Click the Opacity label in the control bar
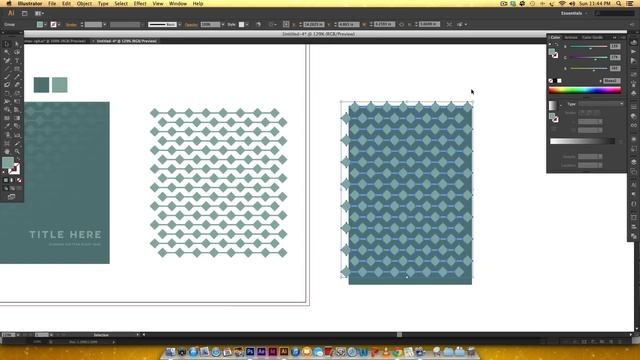 [x=191, y=24]
